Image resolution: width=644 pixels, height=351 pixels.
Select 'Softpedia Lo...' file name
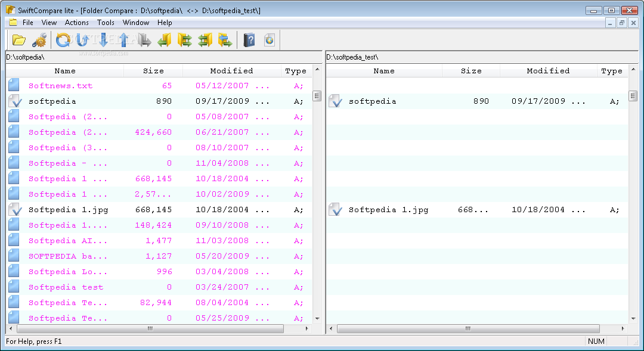(x=68, y=271)
